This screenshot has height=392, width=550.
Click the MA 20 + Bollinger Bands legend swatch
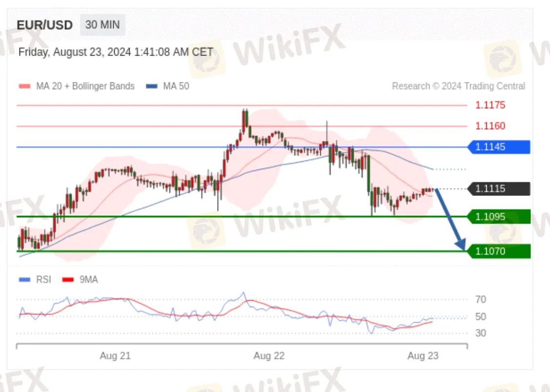pyautogui.click(x=24, y=86)
